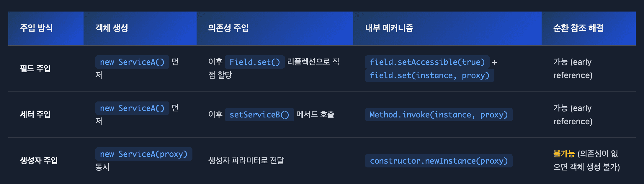The width and height of the screenshot is (644, 184).
Task: Click new ServiceA() code in 세터 주입 row
Action: (132, 108)
